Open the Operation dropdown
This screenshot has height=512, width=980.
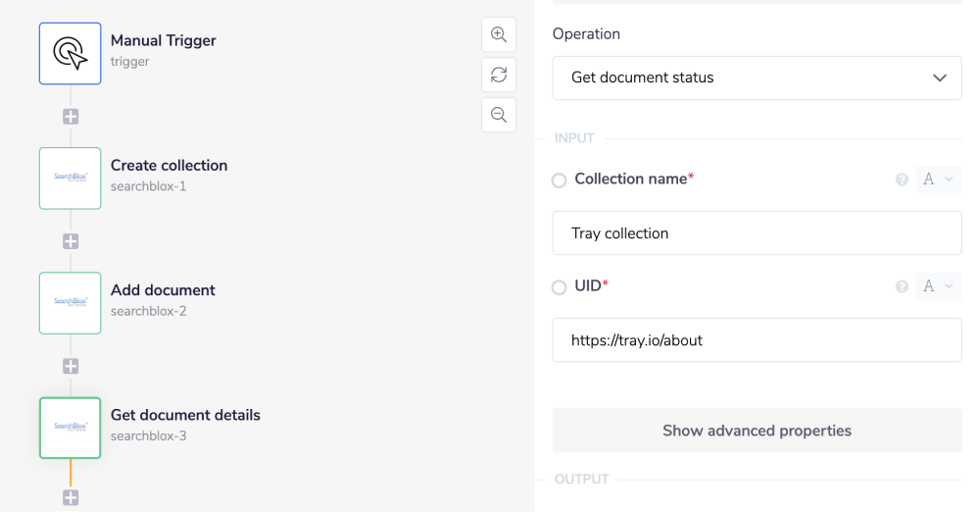tap(757, 77)
